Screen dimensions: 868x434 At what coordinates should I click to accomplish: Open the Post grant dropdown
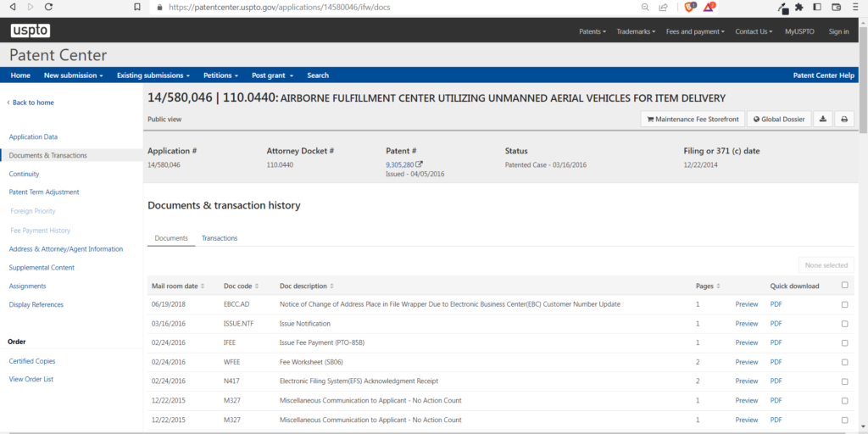[271, 75]
